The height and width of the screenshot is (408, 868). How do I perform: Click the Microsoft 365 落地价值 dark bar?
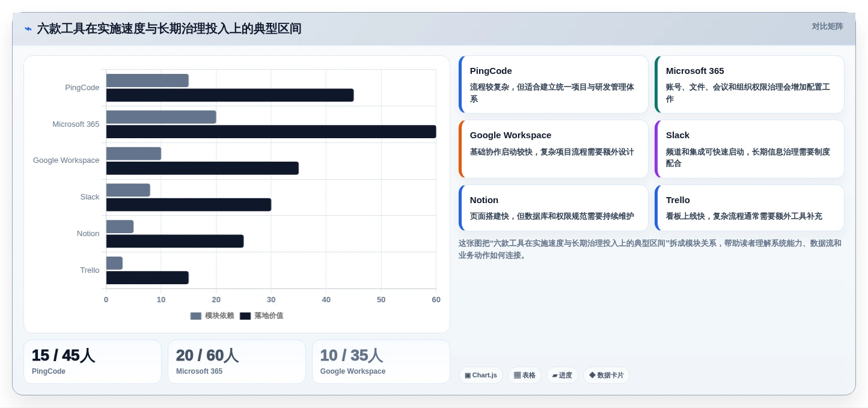tap(271, 132)
